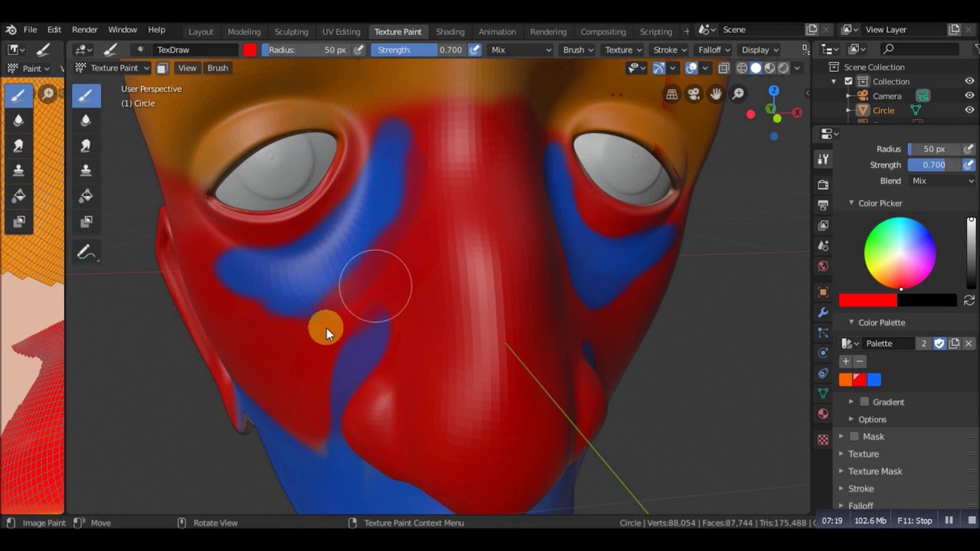Viewport: 980px width, 551px height.
Task: Select the Fill bucket tool in the image editor toolbar
Action: coord(18,196)
